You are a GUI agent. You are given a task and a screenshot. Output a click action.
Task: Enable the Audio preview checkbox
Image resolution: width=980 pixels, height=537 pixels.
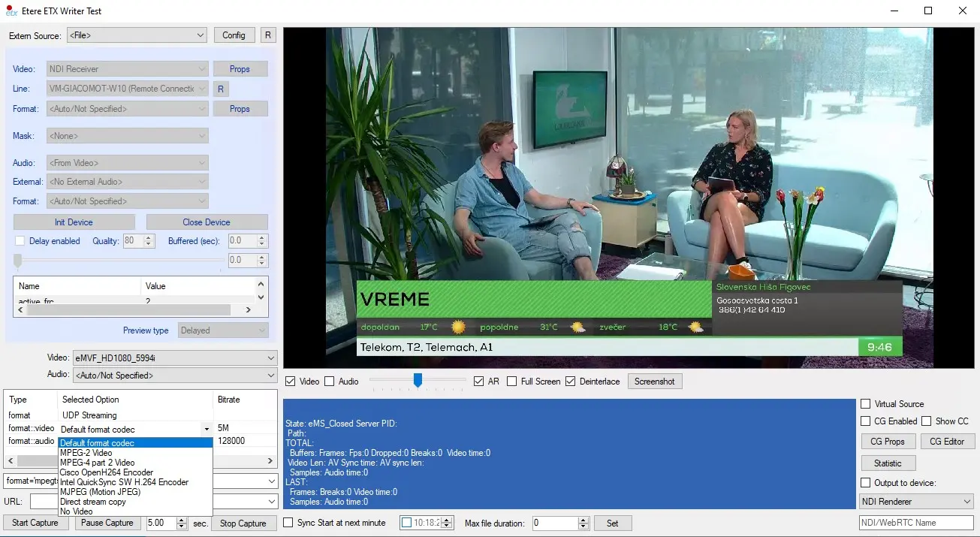pyautogui.click(x=330, y=382)
